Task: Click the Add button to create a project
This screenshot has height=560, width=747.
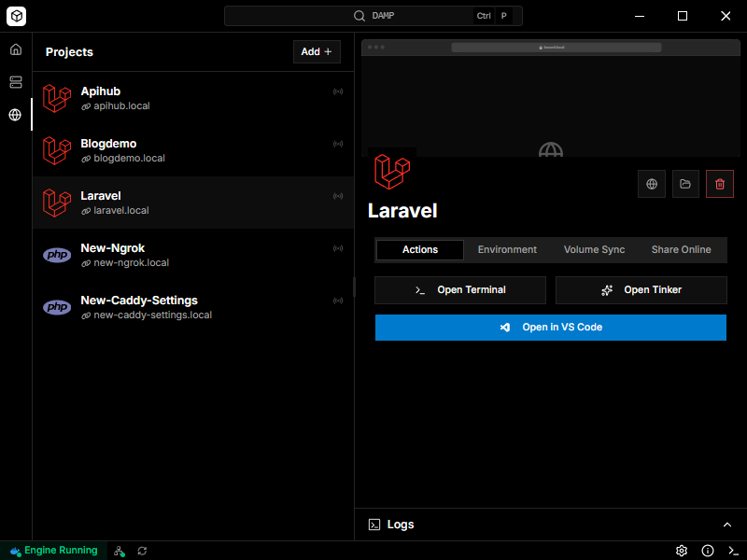Action: point(317,51)
